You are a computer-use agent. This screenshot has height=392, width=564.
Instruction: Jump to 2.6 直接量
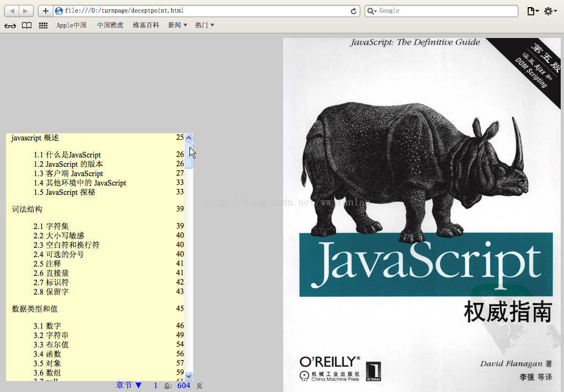point(51,273)
